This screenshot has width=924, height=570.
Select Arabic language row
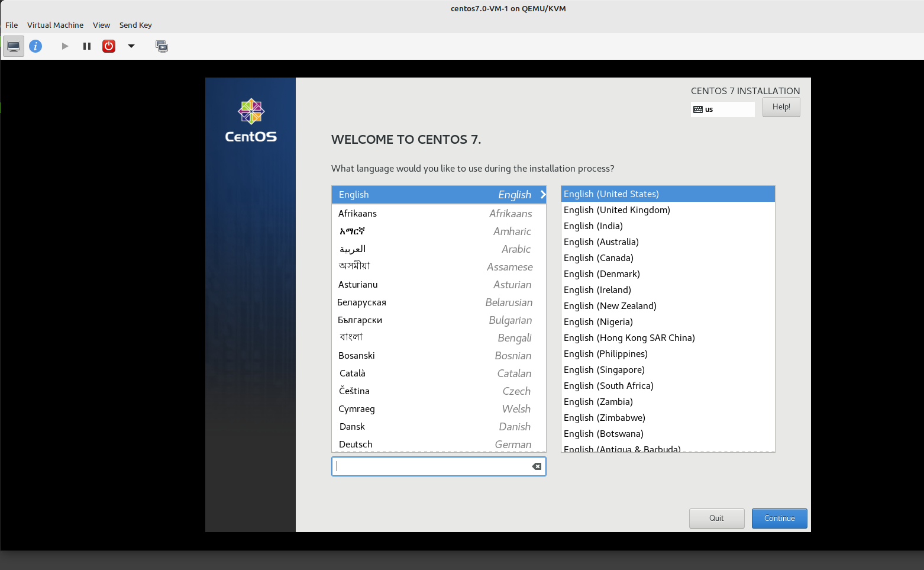pos(439,249)
